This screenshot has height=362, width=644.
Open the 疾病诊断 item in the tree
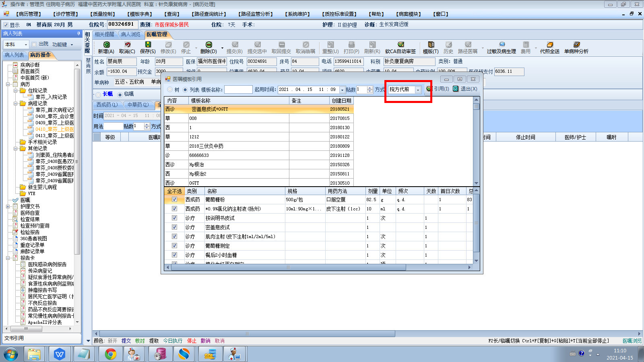[x=30, y=65]
